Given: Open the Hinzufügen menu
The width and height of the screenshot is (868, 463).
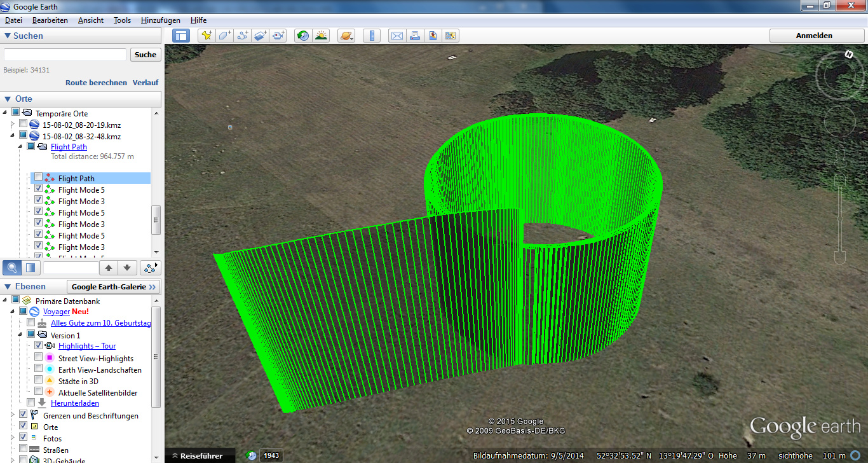Looking at the screenshot, I should point(160,20).
